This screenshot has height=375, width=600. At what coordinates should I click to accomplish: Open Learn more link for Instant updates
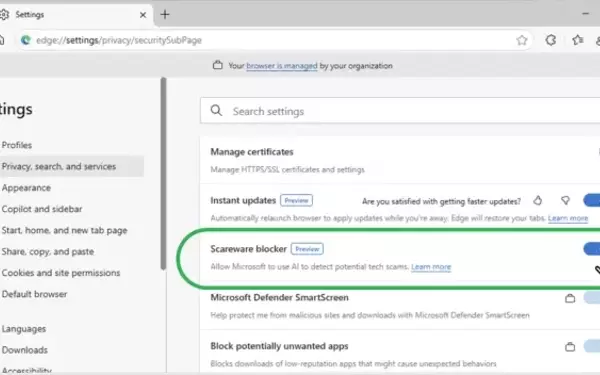[x=568, y=218]
